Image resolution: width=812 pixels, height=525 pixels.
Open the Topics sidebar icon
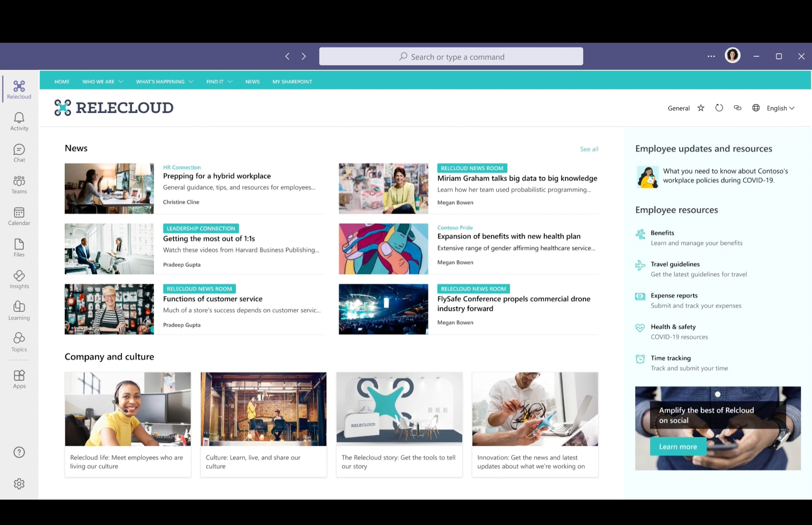(19, 342)
